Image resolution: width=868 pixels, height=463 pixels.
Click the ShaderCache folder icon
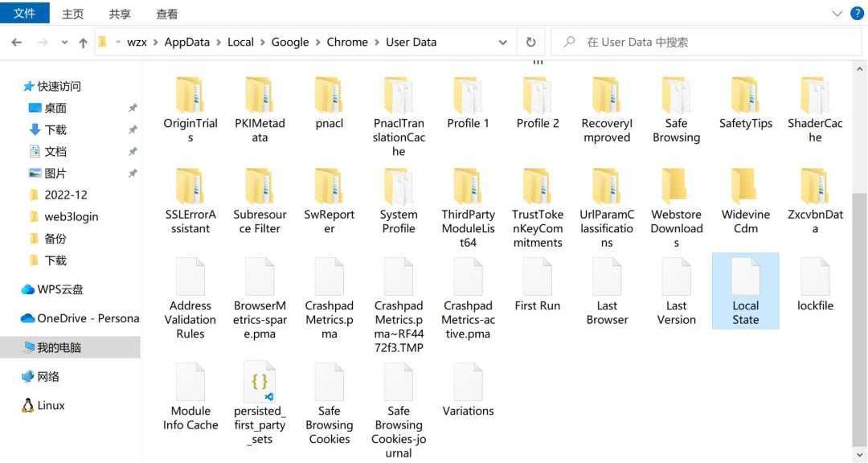coord(814,96)
